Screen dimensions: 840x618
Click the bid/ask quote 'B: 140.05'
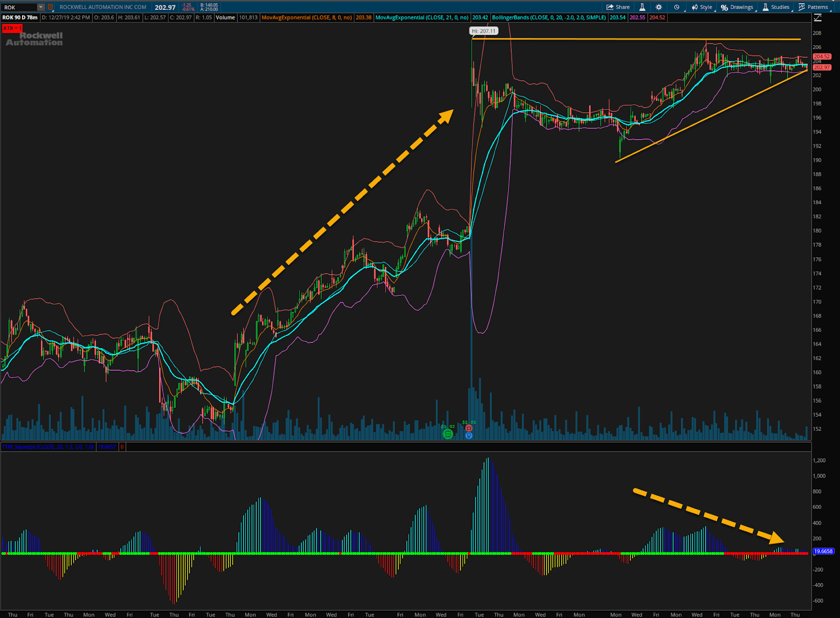[209, 5]
